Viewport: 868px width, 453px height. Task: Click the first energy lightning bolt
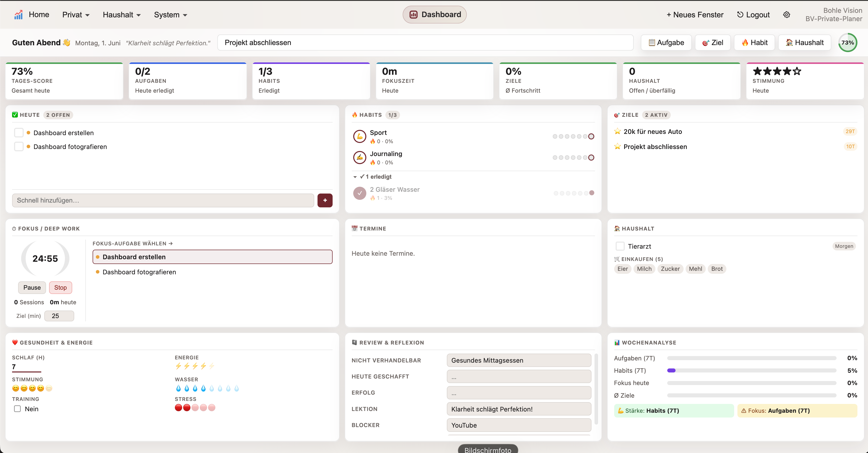[x=178, y=366]
